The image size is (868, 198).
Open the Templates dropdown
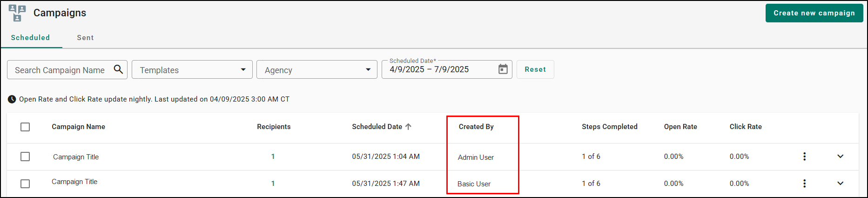click(192, 69)
